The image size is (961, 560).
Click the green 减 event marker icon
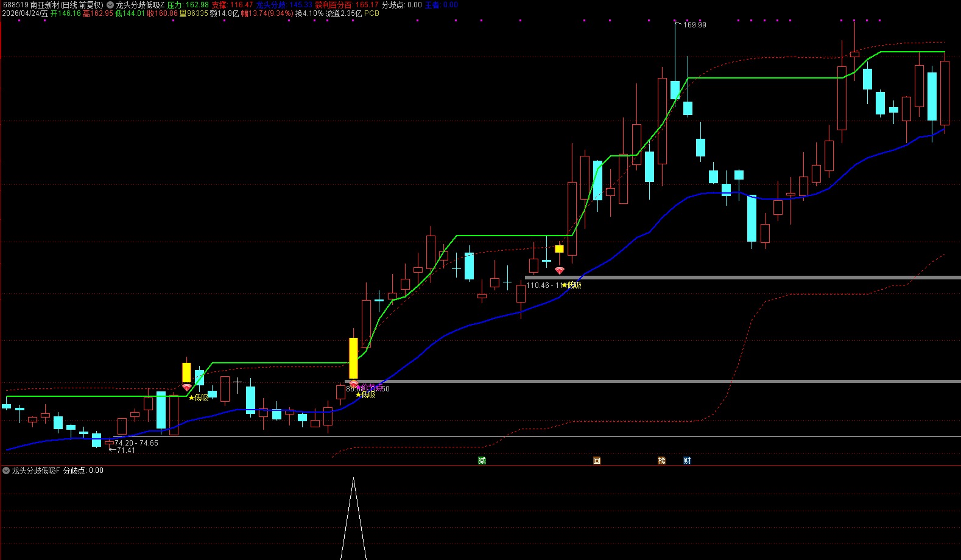482,461
